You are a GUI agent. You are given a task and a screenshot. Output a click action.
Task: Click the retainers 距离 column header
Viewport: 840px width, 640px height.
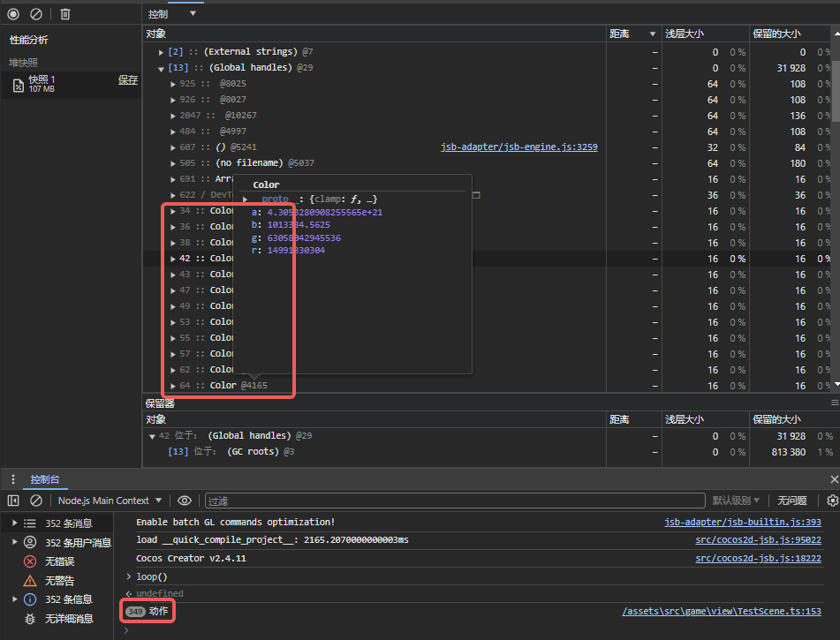633,419
